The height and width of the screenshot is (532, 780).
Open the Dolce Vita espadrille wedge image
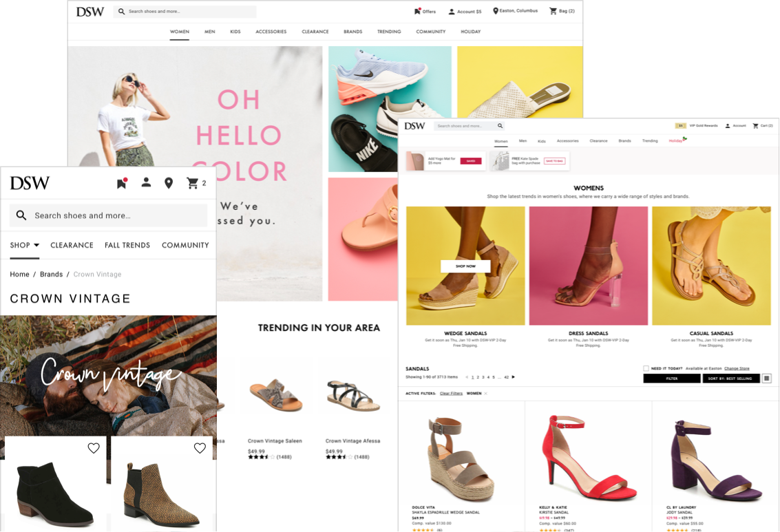pyautogui.click(x=461, y=458)
